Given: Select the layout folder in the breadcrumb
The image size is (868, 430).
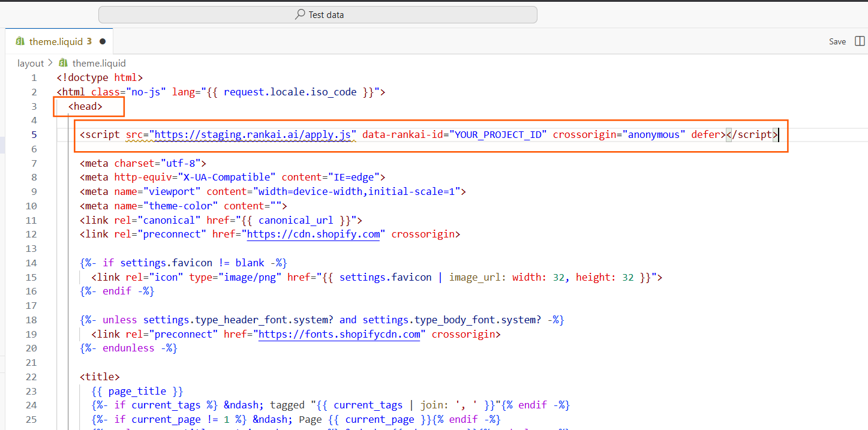Looking at the screenshot, I should tap(31, 63).
